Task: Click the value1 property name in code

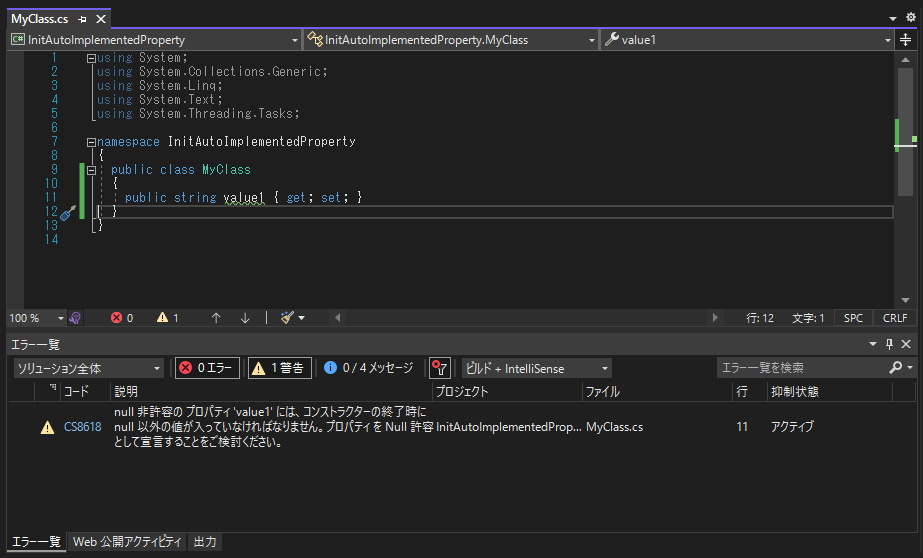Action: [x=244, y=198]
